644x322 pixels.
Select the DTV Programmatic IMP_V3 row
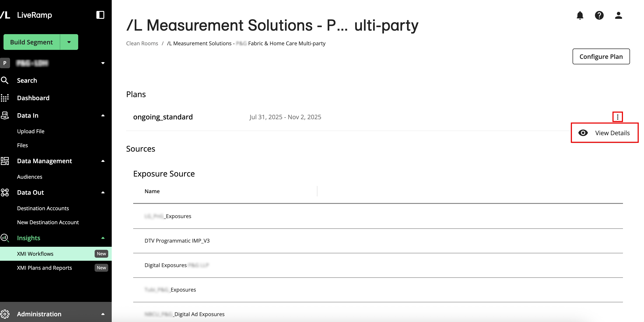click(177, 241)
